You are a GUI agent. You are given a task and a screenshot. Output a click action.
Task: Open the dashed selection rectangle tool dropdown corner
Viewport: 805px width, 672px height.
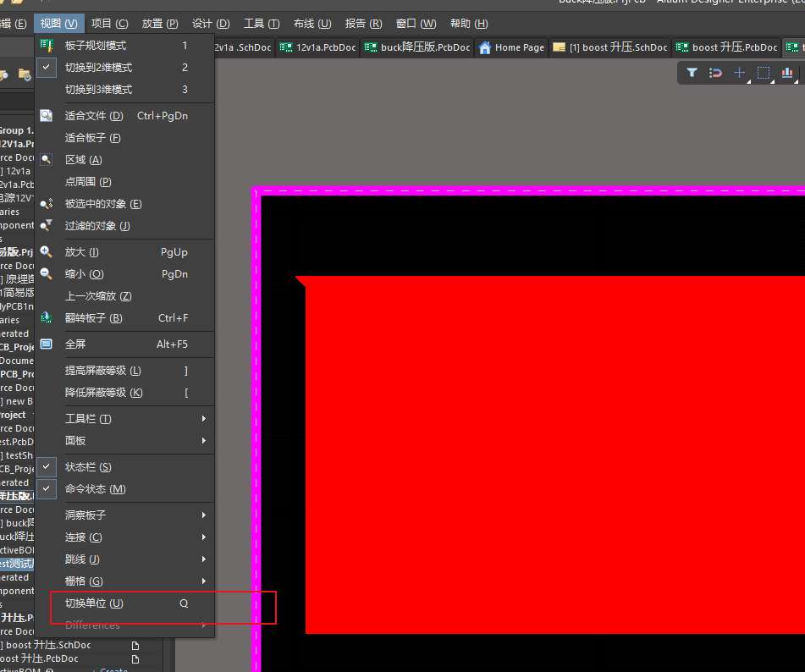coord(772,81)
